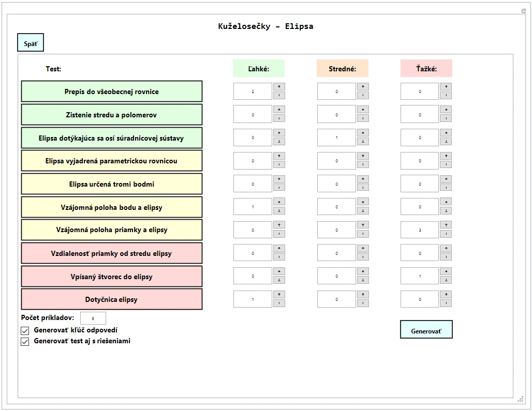Increase Ľahké count for Prepis do všeobecnej rovnice

click(x=279, y=87)
